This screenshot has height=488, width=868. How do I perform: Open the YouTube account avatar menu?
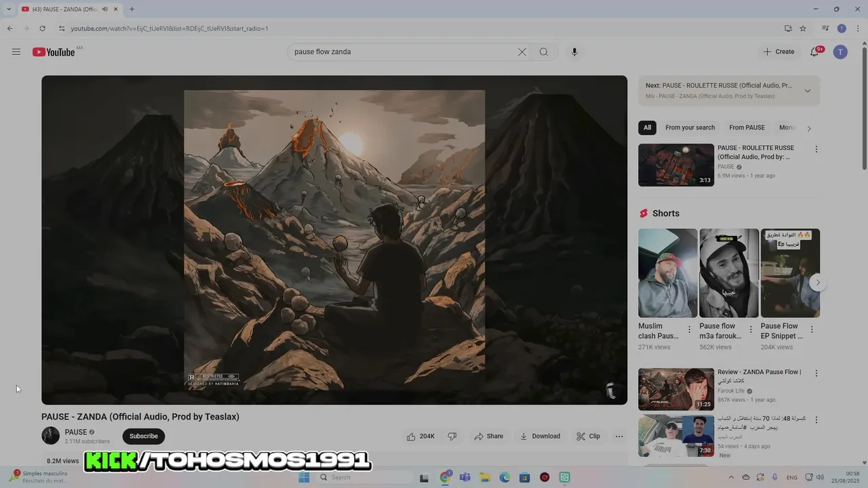pos(840,52)
